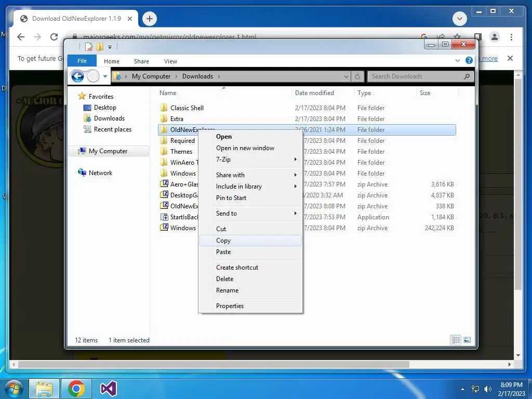Select My Computer in the navigation pane
The image size is (532, 399).
[x=108, y=151]
